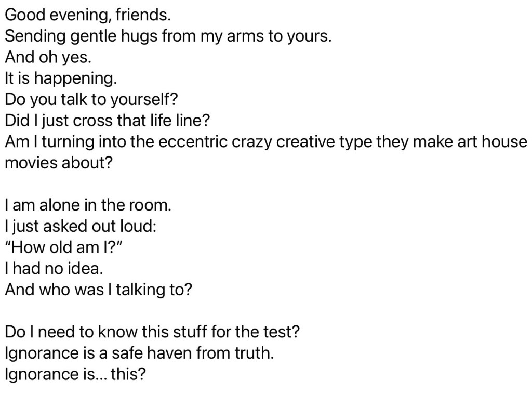This screenshot has width=532, height=393.
Task: Click the line "I am alone in the room."
Action: coord(87,205)
